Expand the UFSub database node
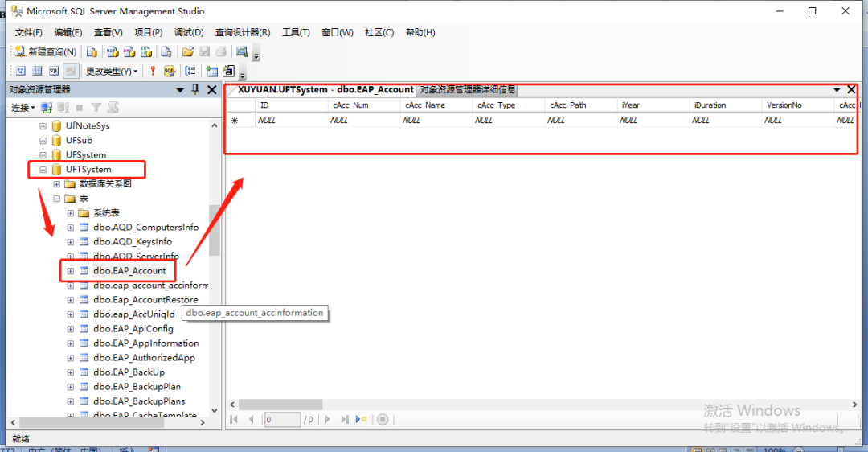 [x=43, y=141]
